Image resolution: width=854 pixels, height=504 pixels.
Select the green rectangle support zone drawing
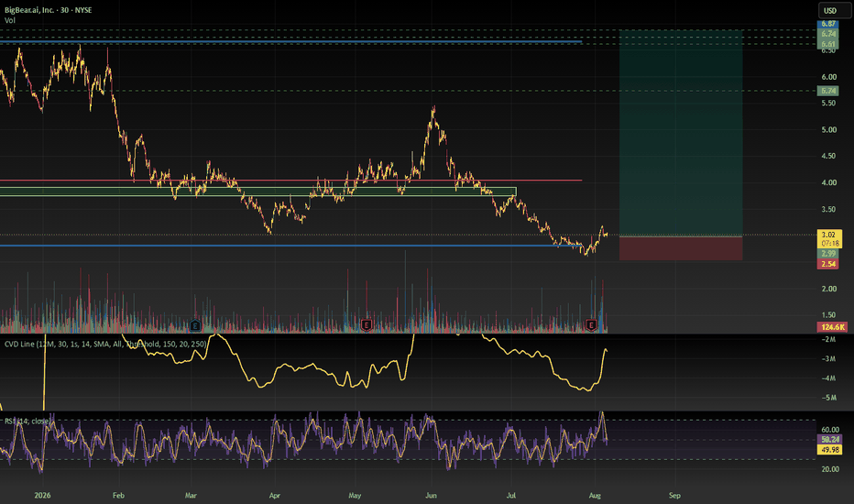258,192
